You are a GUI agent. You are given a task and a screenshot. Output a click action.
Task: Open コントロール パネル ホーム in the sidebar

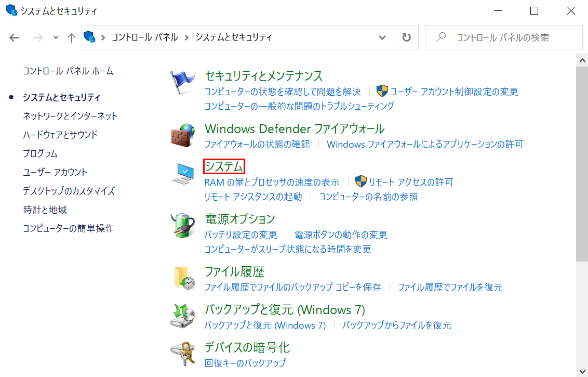tap(68, 71)
